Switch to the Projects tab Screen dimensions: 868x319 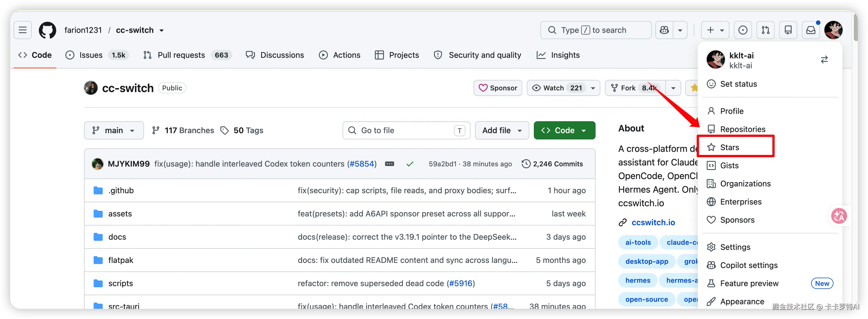pos(397,55)
